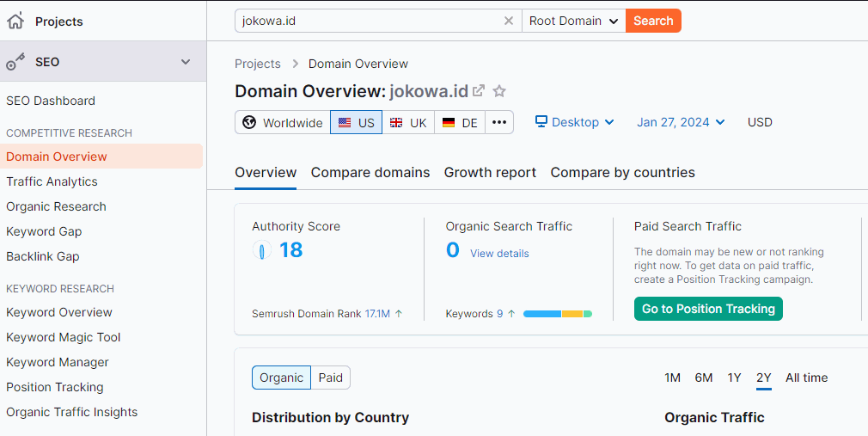The image size is (868, 436).
Task: Click the Organic Traffic chart heading
Action: pyautogui.click(x=714, y=417)
